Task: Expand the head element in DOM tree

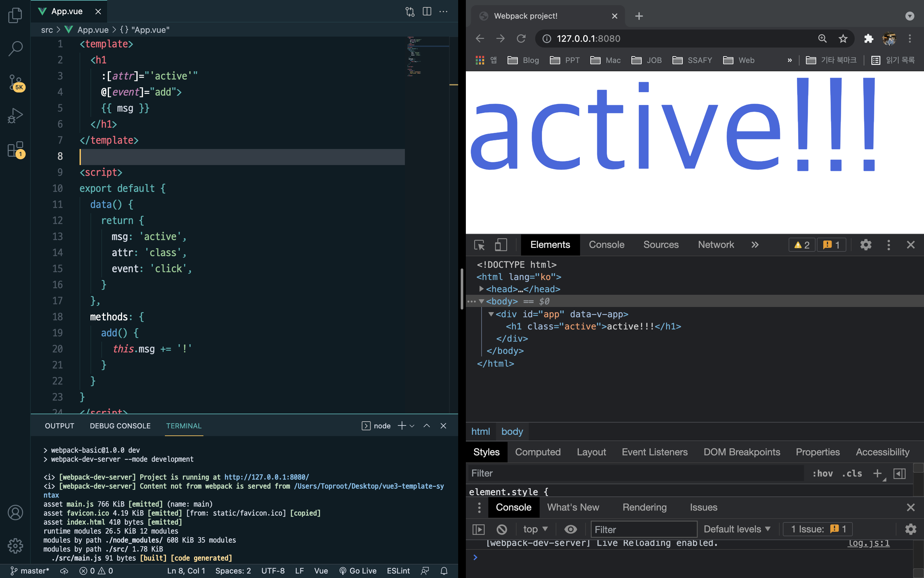Action: 482,289
